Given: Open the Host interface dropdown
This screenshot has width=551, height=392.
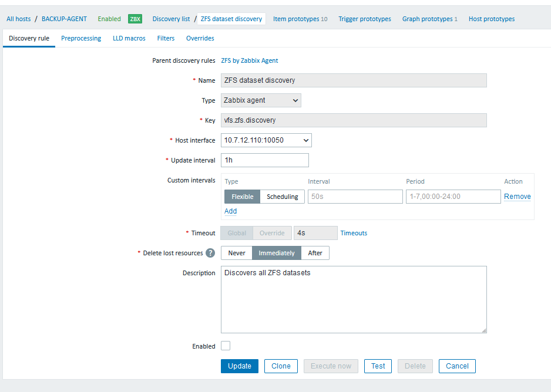Looking at the screenshot, I should point(266,140).
